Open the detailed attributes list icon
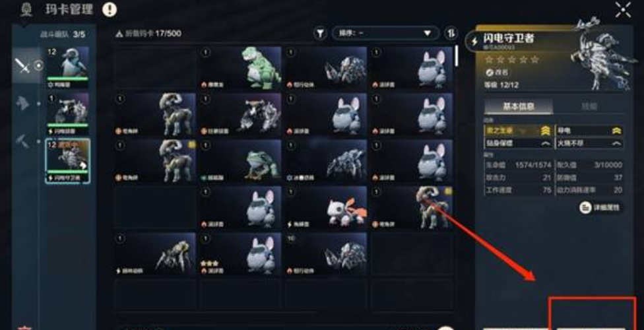 click(x=585, y=207)
